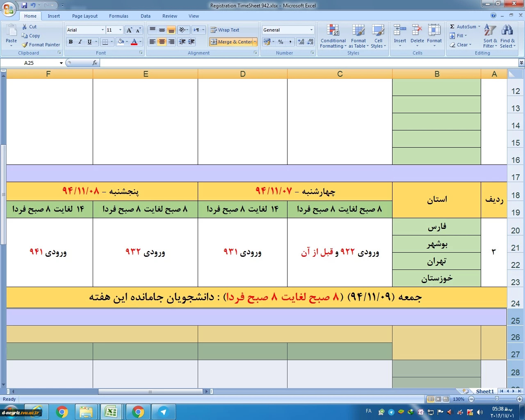Select the Sheet1 worksheet tab
Viewport: 525px width, 420px height.
(x=485, y=391)
